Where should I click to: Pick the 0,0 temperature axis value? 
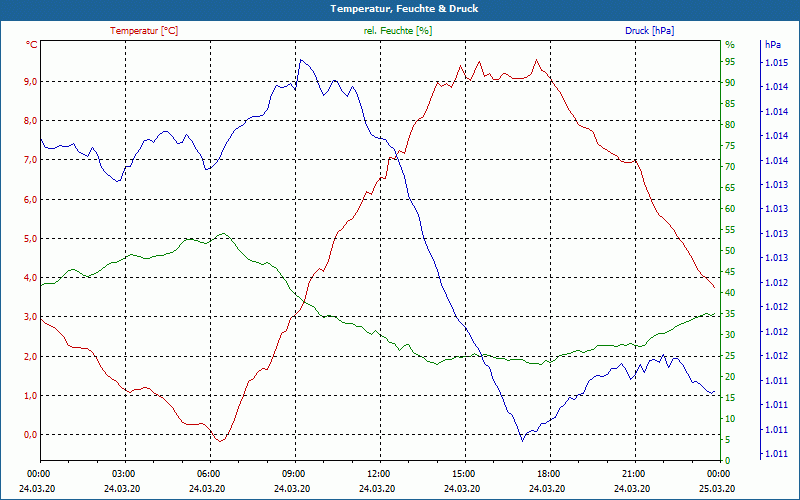pyautogui.click(x=30, y=435)
